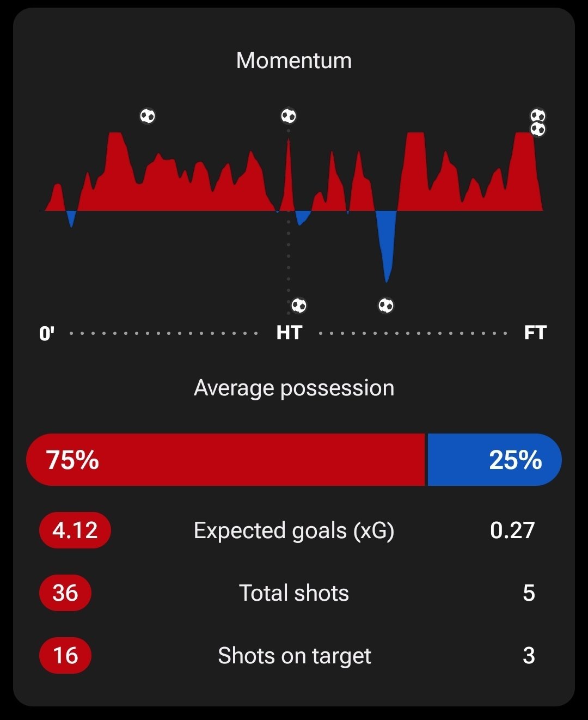
Task: Tap the goal ball icon at half-time top
Action: pyautogui.click(x=289, y=116)
